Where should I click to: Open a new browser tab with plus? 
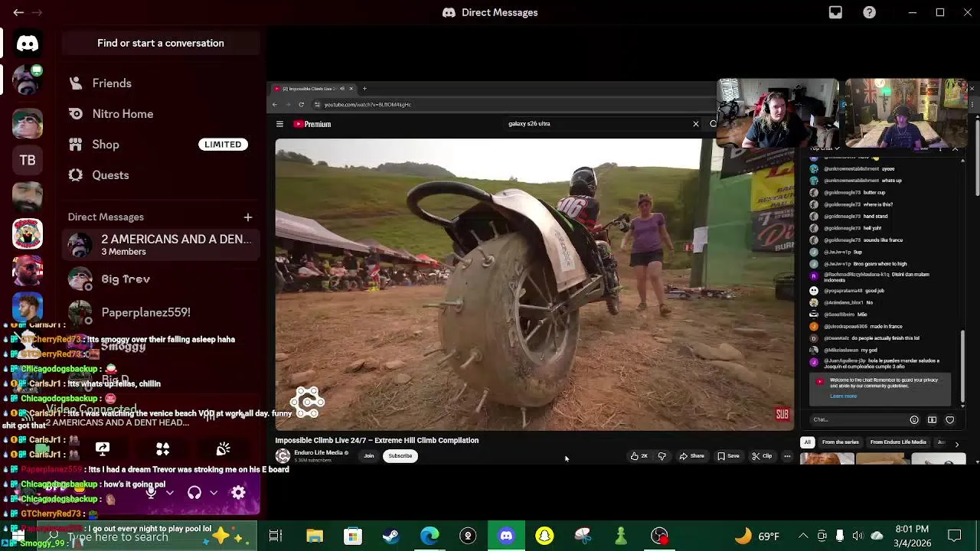[364, 89]
